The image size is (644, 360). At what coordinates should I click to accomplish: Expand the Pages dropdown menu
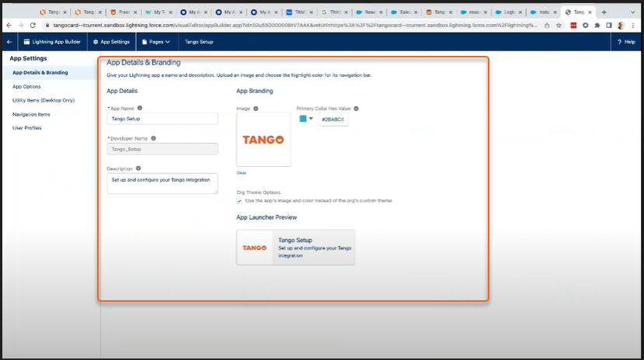coord(156,42)
